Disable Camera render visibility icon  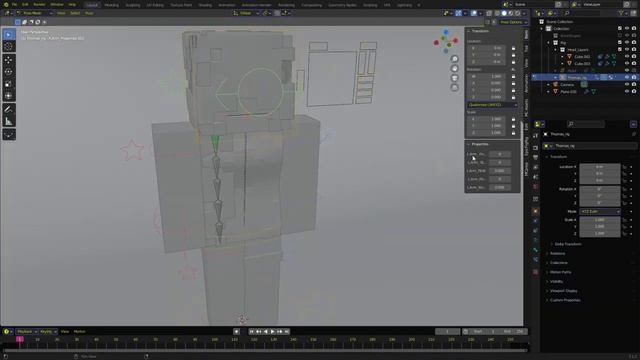click(634, 84)
